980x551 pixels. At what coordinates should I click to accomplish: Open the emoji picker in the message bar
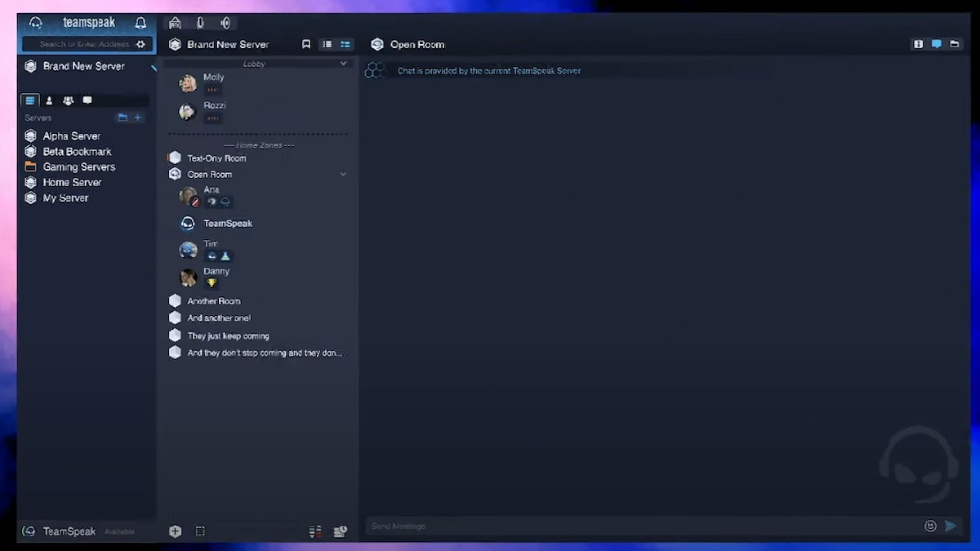930,526
